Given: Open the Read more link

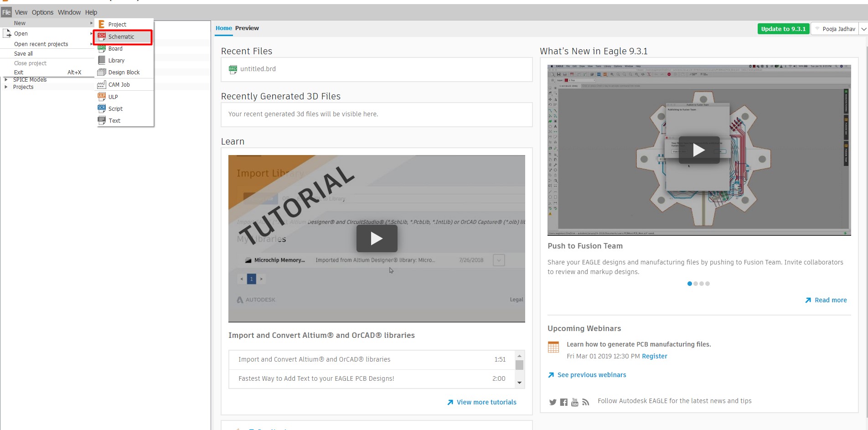Looking at the screenshot, I should click(826, 300).
